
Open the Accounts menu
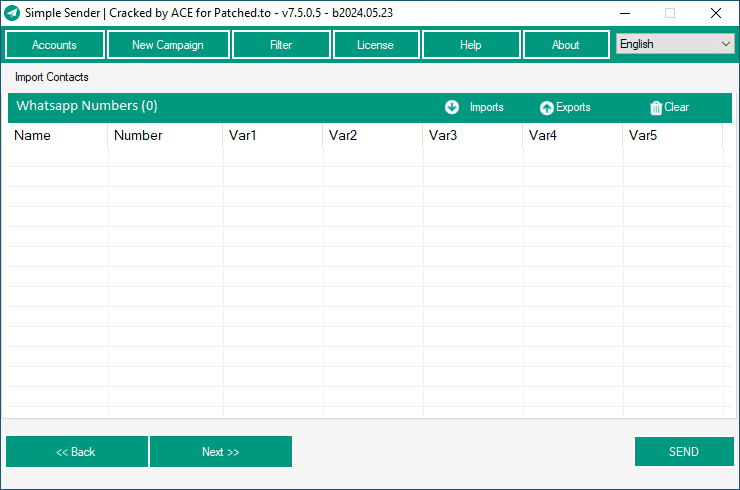pyautogui.click(x=55, y=45)
